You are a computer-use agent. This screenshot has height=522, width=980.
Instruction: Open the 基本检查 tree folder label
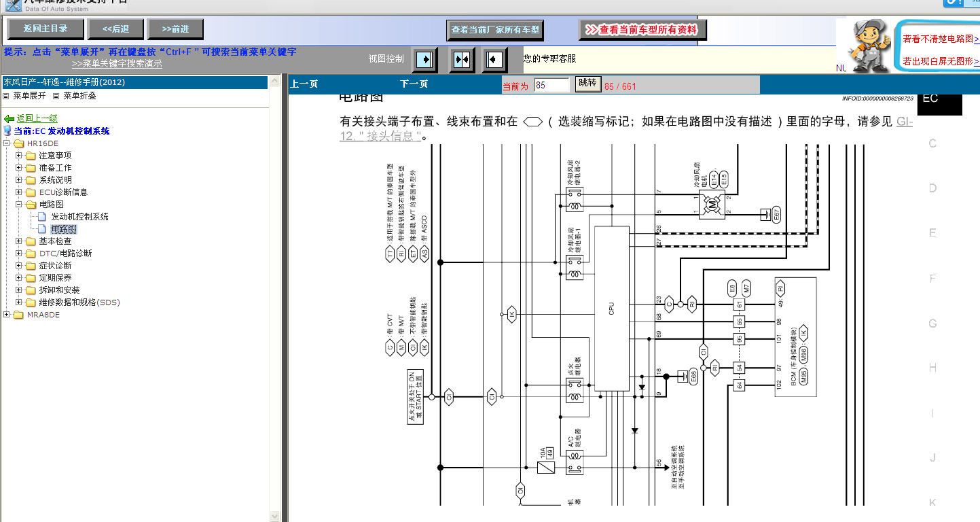pos(55,241)
